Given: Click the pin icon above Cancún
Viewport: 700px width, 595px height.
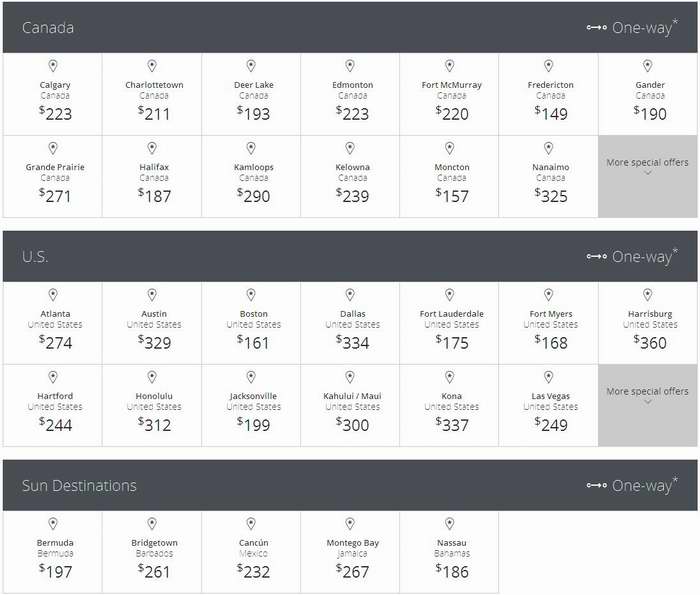Looking at the screenshot, I should click(x=251, y=524).
